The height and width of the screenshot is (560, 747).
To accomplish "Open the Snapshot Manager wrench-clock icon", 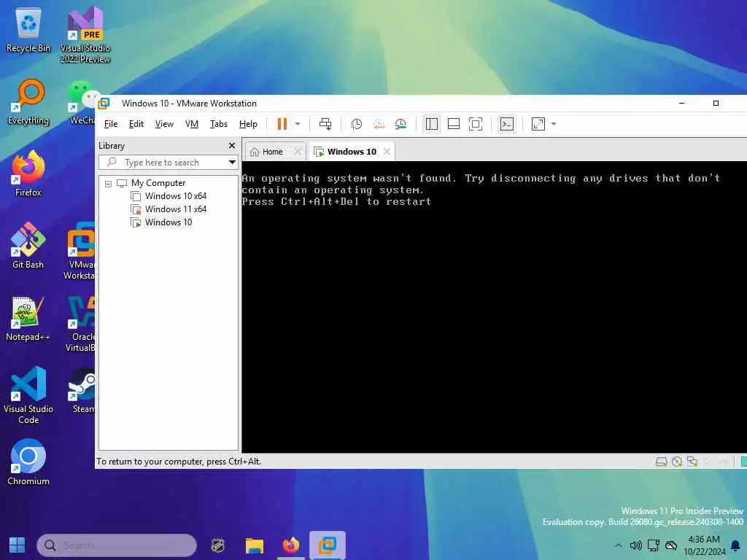I will click(x=400, y=124).
